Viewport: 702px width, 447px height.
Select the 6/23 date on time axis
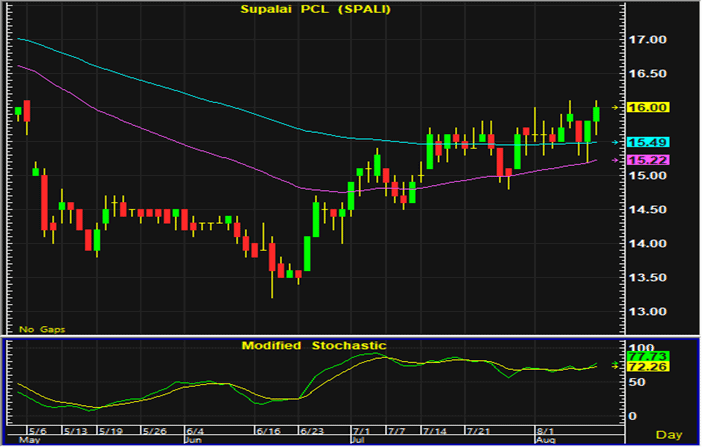click(x=313, y=431)
